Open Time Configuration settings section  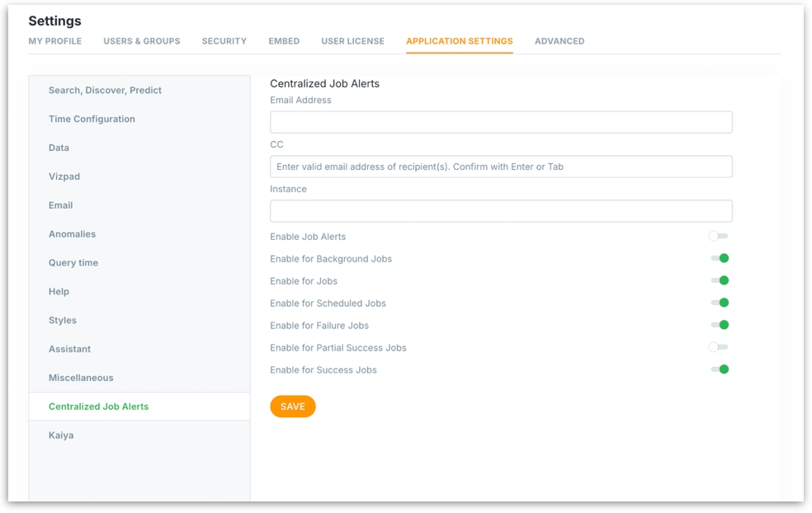[x=92, y=120]
